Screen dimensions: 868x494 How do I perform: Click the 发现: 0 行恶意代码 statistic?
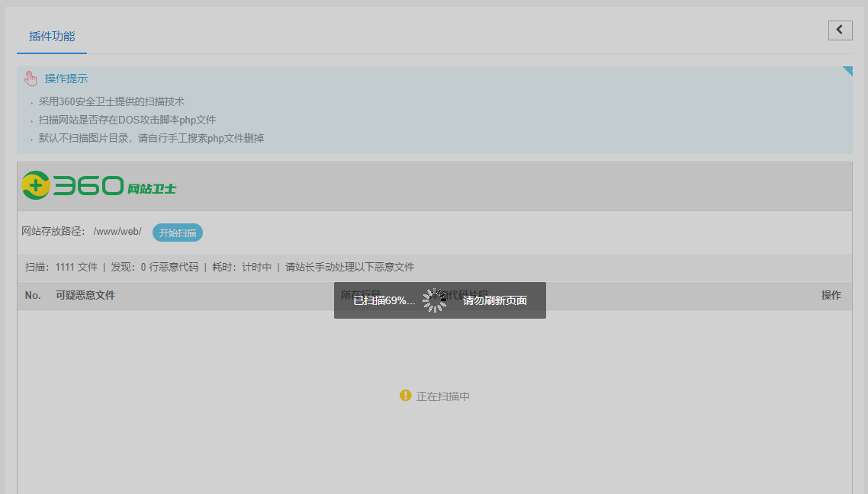point(154,267)
